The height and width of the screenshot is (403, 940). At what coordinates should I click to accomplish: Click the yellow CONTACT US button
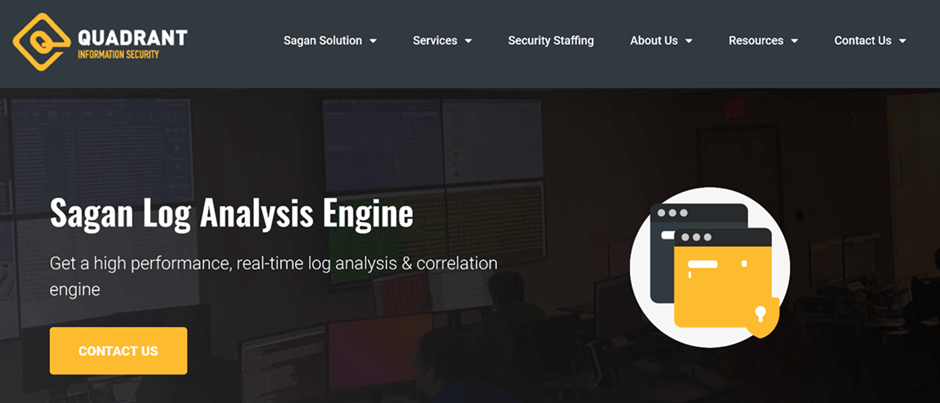tap(118, 351)
